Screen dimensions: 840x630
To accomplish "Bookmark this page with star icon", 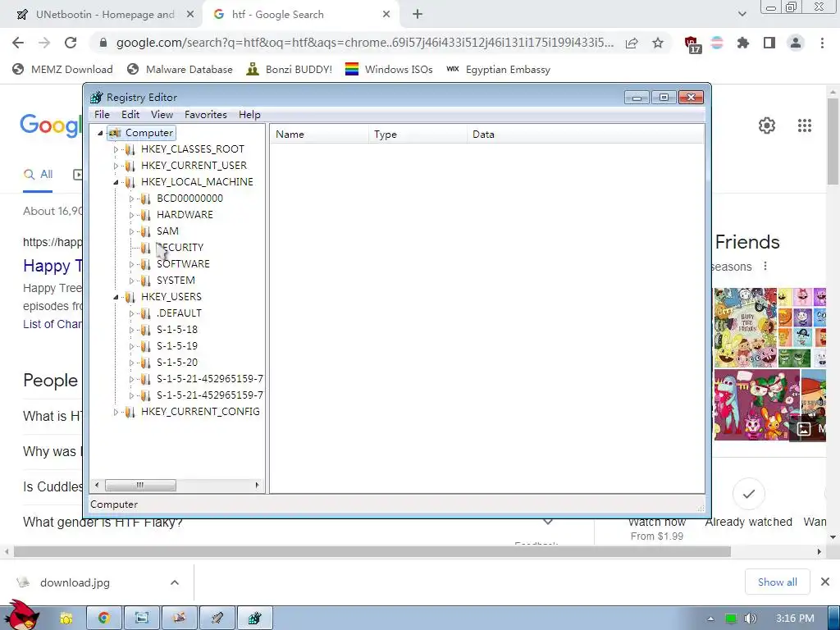I will (658, 43).
